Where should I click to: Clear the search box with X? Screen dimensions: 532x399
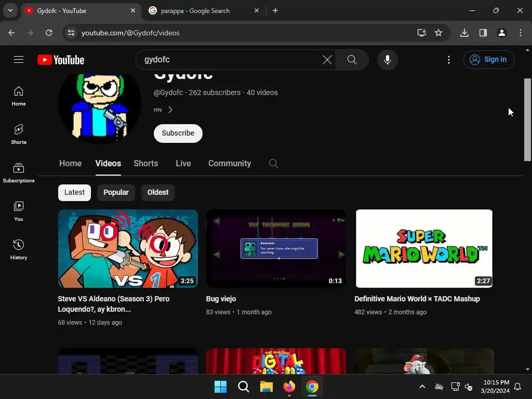(x=327, y=60)
